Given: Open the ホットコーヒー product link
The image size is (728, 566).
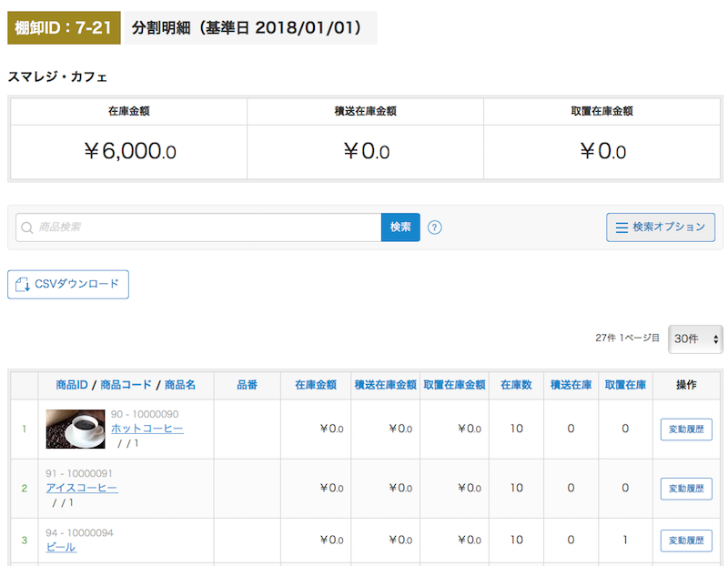Looking at the screenshot, I should [x=147, y=429].
